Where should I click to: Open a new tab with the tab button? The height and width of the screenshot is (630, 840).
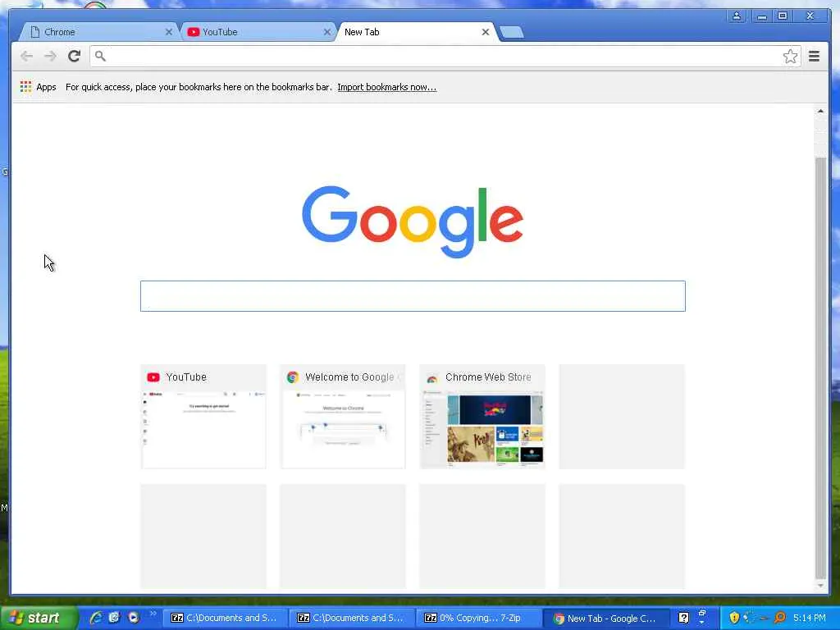512,32
